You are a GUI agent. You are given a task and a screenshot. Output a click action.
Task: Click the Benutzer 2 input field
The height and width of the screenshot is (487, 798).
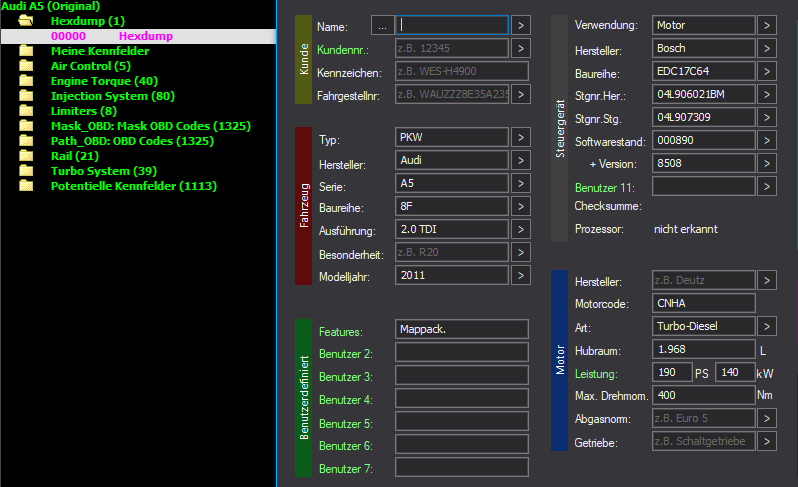[462, 352]
